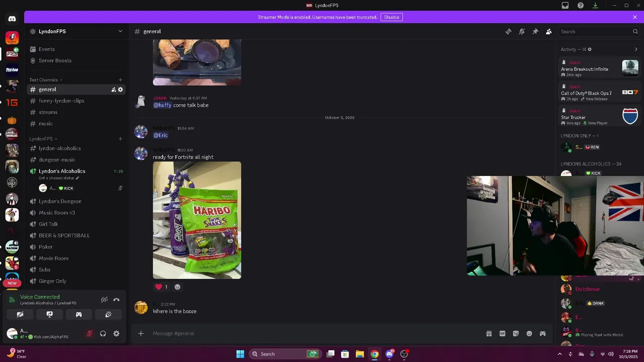This screenshot has height=362, width=644.
Task: Send a gift icon in message bar
Action: point(489,333)
